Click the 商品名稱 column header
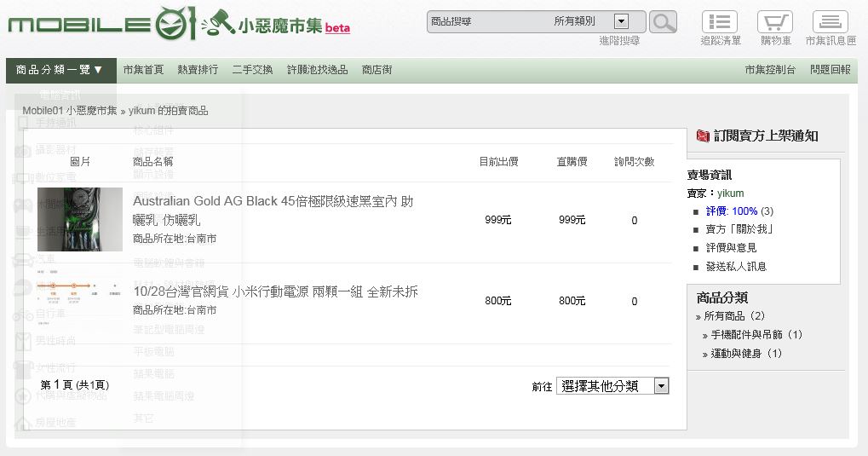This screenshot has height=456, width=868. (152, 162)
